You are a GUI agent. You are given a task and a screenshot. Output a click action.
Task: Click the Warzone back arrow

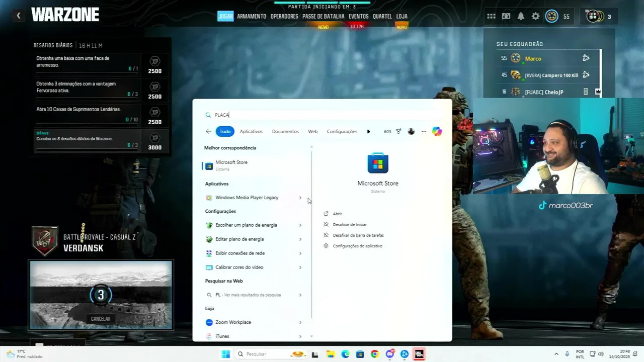(x=19, y=16)
